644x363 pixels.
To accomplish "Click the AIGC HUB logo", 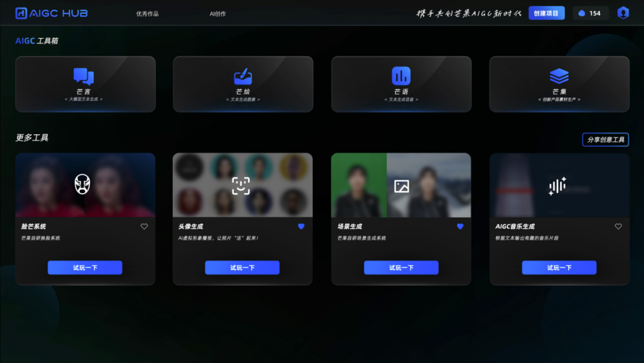I will pyautogui.click(x=51, y=13).
